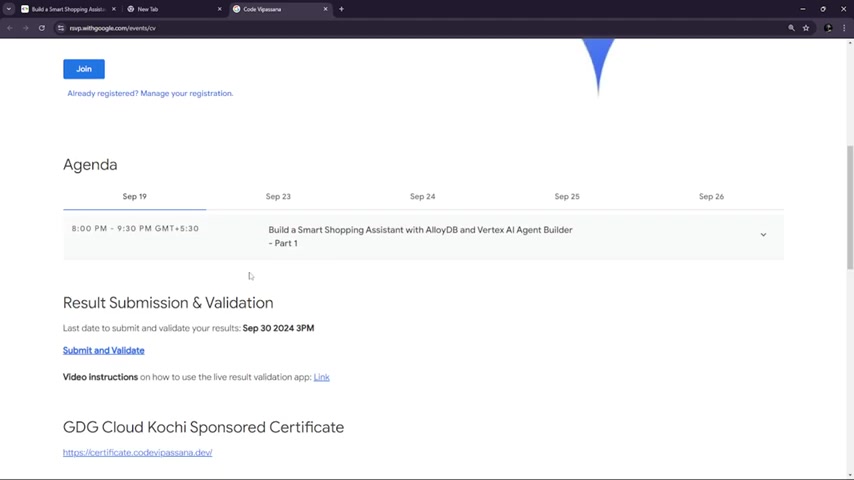Click the session title Build a Smart Shopping Assistant
The image size is (854, 480).
click(420, 236)
